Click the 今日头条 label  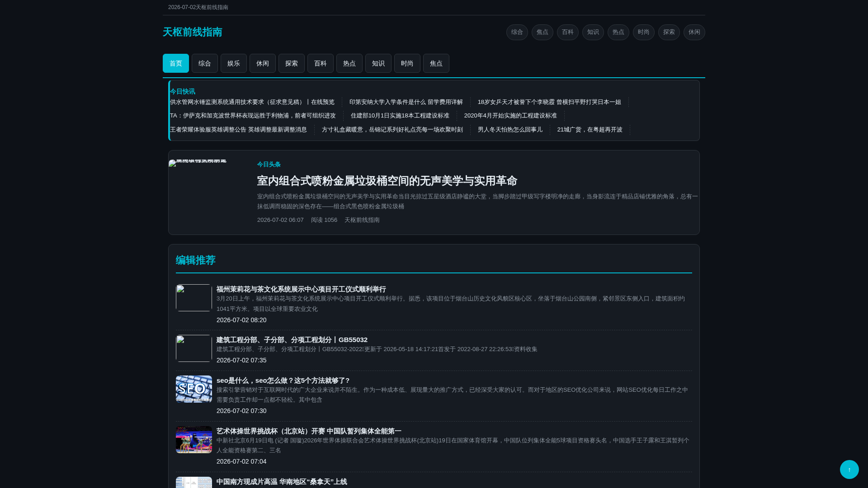(x=269, y=164)
